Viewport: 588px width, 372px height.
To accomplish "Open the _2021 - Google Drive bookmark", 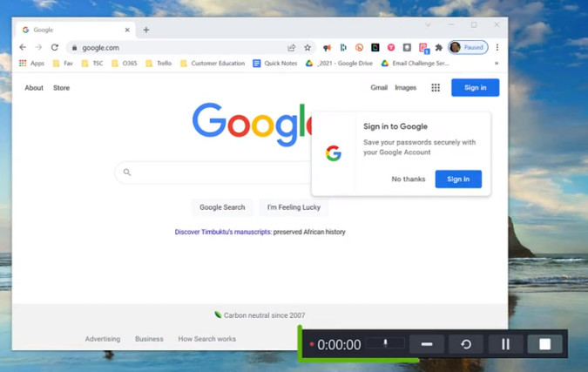I will (x=339, y=64).
